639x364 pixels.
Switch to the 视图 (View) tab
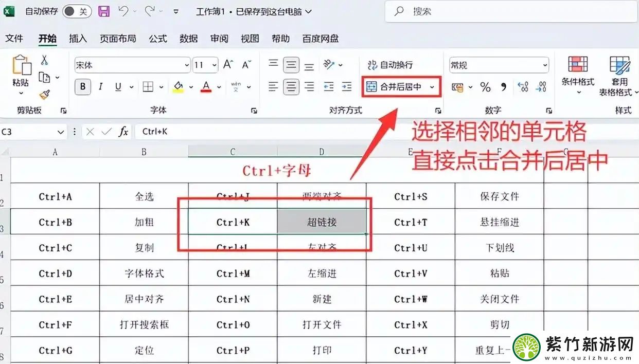pyautogui.click(x=250, y=39)
